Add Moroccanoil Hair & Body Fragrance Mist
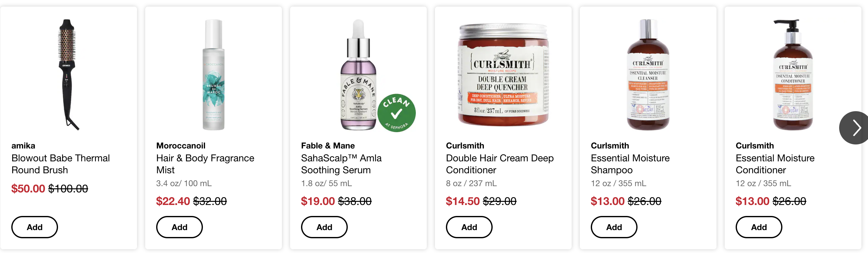 tap(180, 227)
